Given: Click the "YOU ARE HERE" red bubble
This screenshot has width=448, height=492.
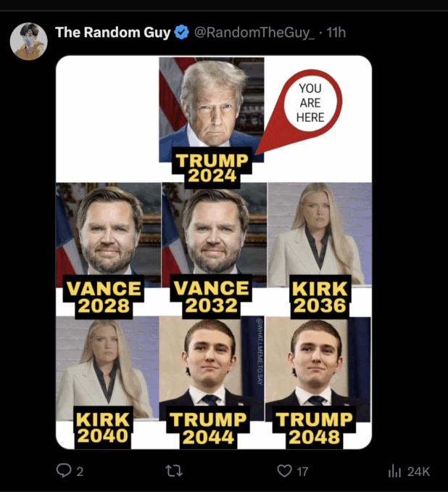Looking at the screenshot, I should click(310, 103).
